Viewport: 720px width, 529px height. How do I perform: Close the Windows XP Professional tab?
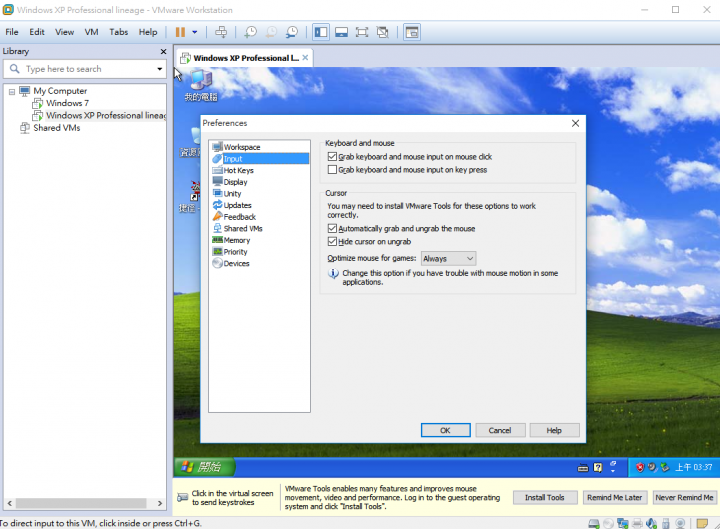coord(305,57)
